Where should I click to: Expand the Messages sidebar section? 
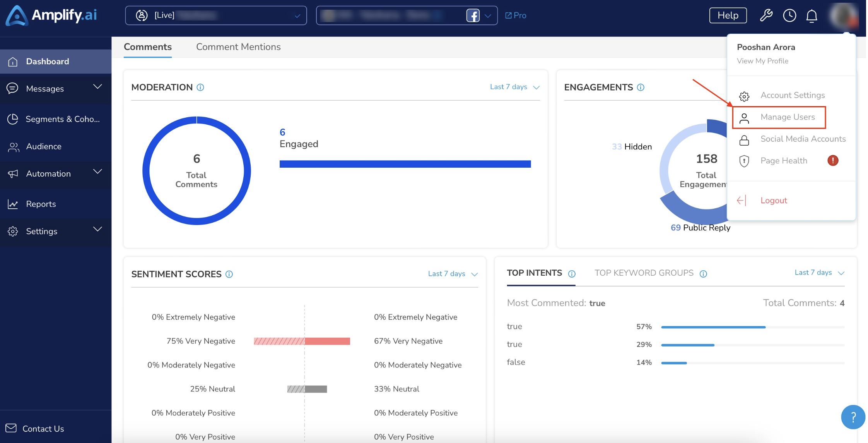(x=56, y=89)
